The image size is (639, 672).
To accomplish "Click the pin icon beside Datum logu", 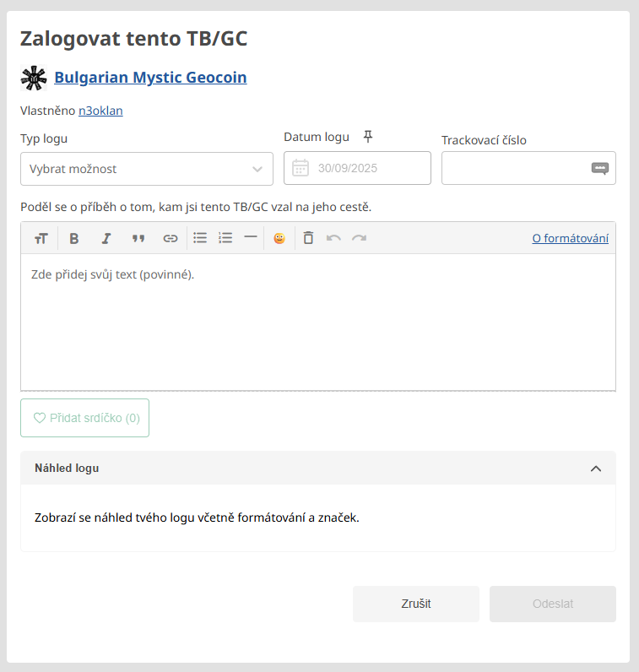I will pyautogui.click(x=367, y=136).
